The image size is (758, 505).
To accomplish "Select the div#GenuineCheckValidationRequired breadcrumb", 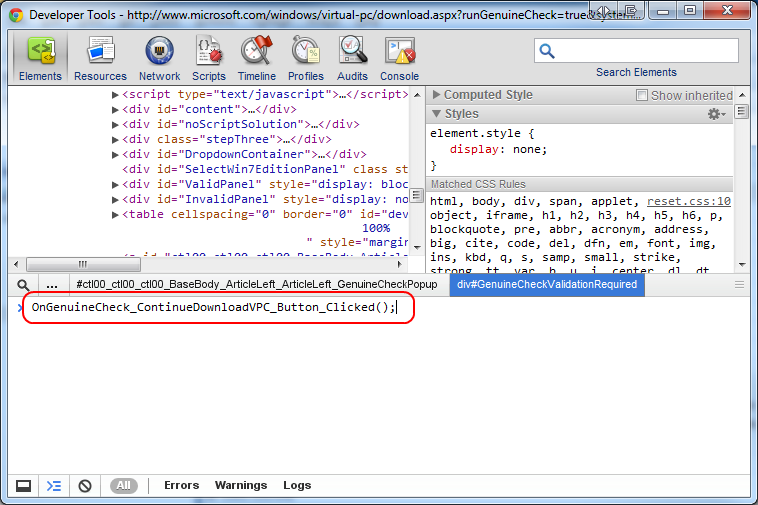I will [547, 284].
